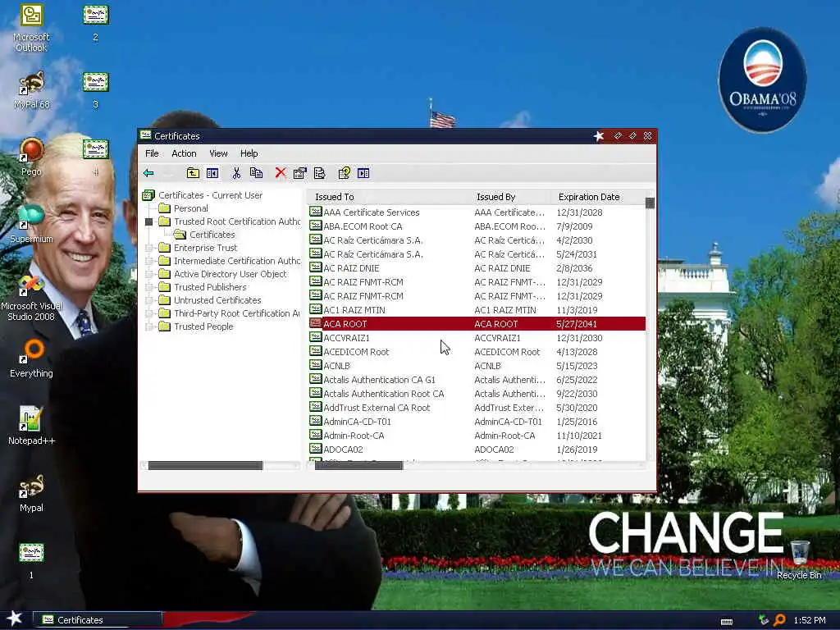This screenshot has width=840, height=630.
Task: Open the Help menu
Action: pyautogui.click(x=249, y=153)
